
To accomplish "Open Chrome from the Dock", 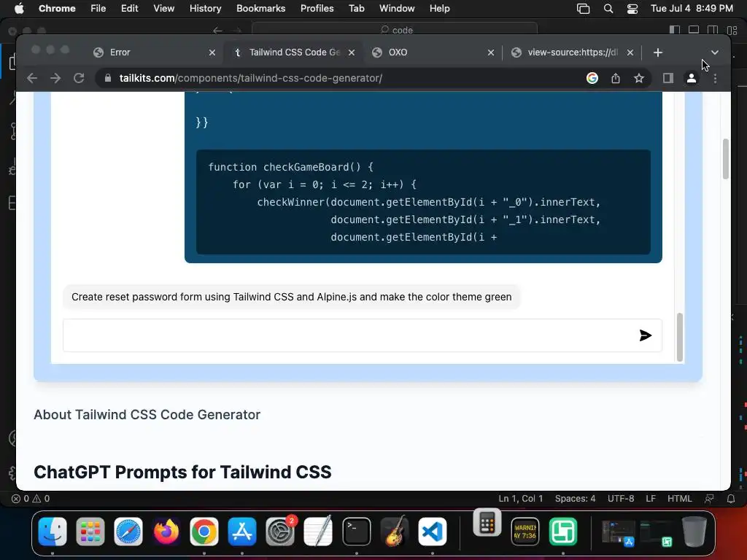I will click(204, 532).
